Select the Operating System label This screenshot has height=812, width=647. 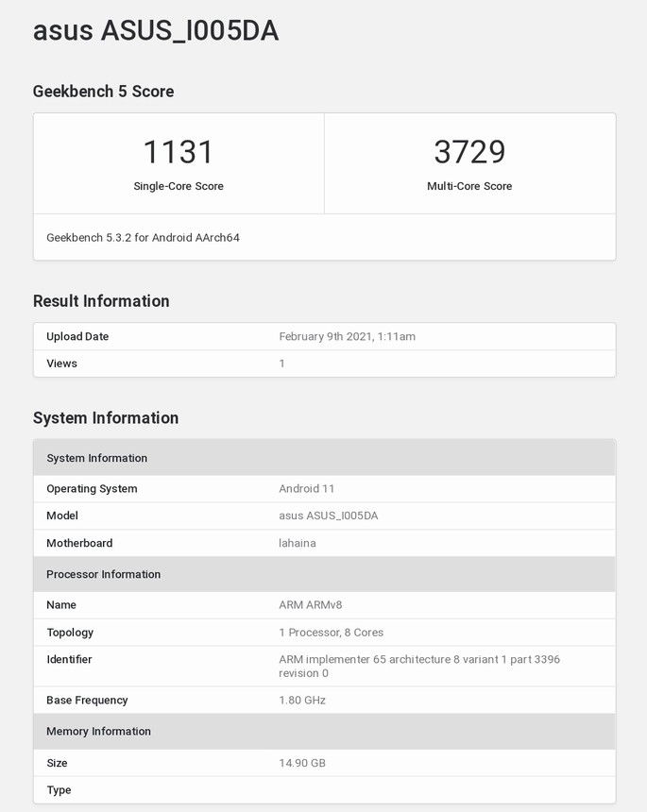[x=92, y=489]
